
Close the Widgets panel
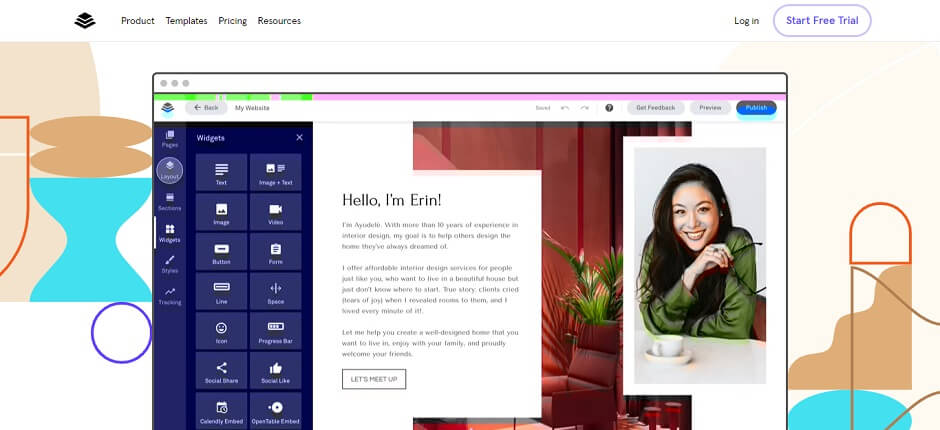tap(300, 137)
